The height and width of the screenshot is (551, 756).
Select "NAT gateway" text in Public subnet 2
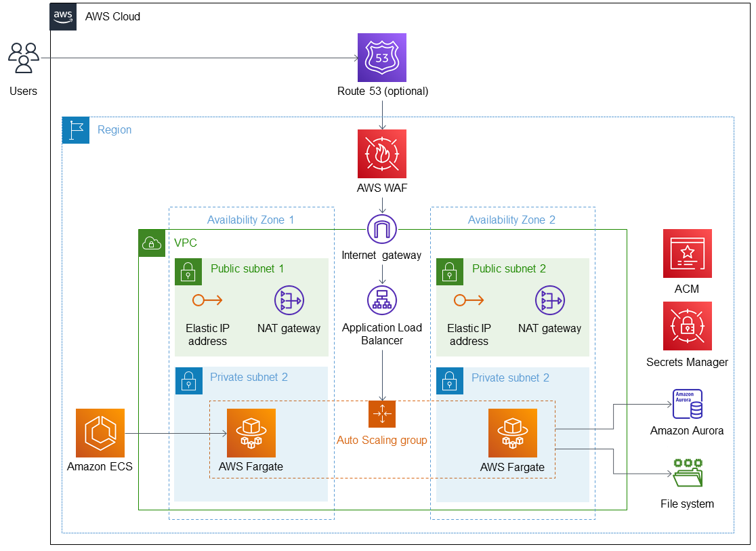(549, 329)
